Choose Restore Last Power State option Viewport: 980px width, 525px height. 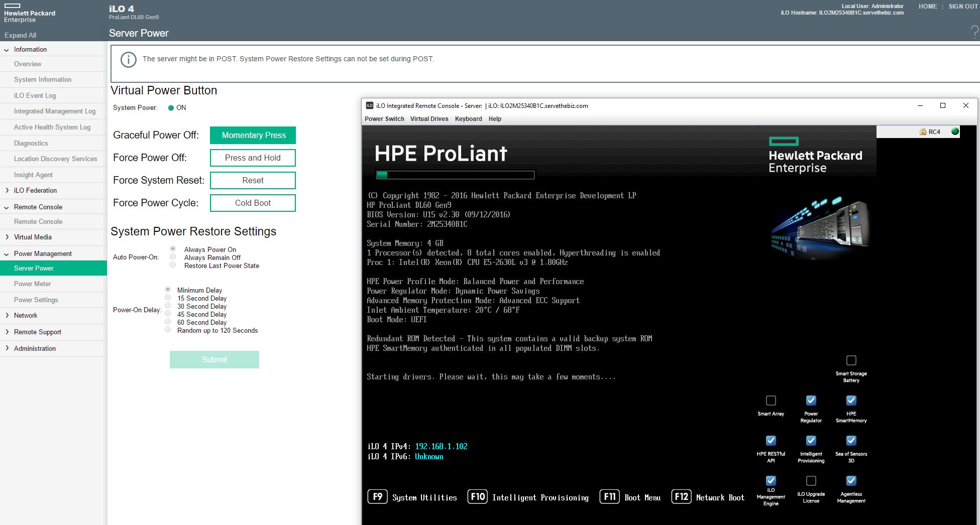(173, 265)
